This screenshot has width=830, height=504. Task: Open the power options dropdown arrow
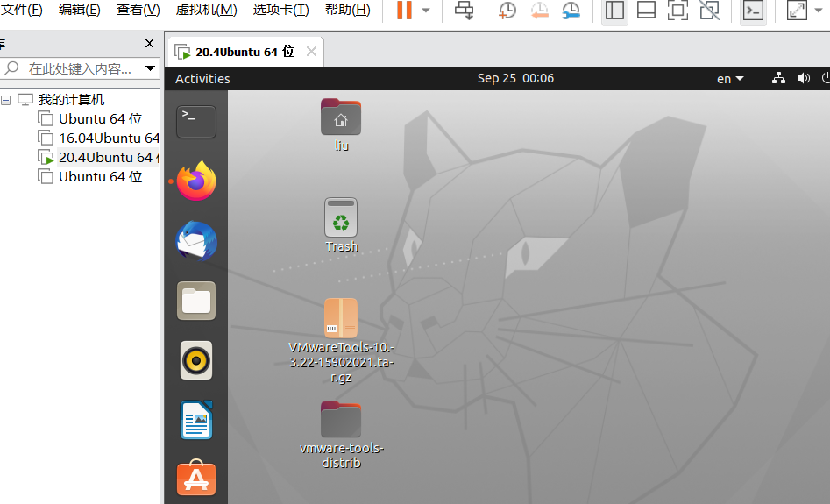point(426,10)
